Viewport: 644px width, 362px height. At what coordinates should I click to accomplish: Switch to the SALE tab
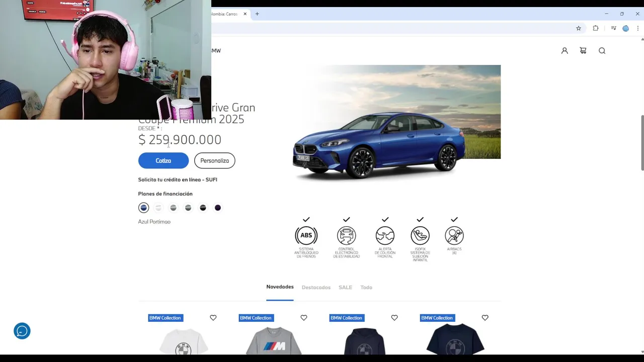click(x=345, y=288)
